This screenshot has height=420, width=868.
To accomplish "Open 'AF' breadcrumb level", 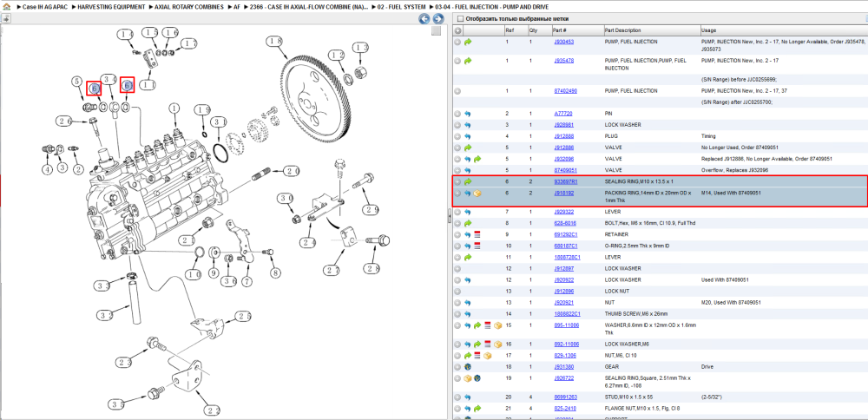I will pyautogui.click(x=237, y=9).
